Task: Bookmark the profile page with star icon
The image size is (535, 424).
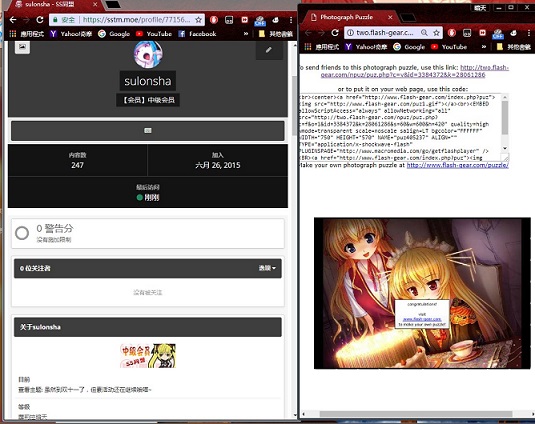Action: pos(198,20)
